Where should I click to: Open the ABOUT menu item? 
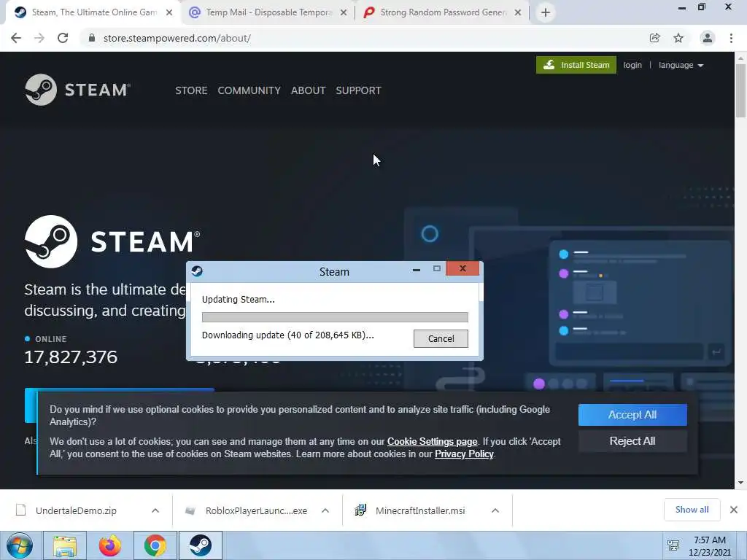[309, 90]
